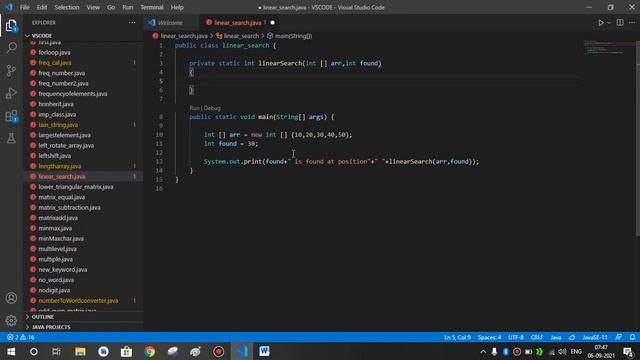Open Explorer Views and More Actions ellipsis
Screen dimensions: 640x360
click(x=132, y=23)
